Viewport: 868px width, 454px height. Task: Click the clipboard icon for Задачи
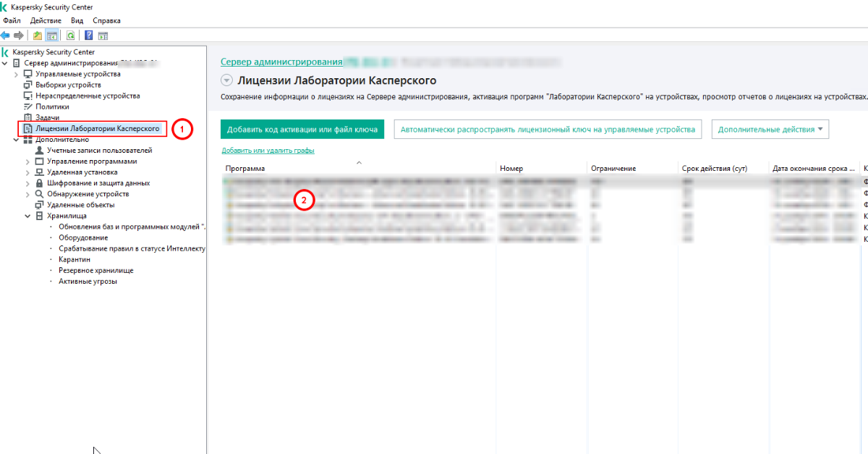29,117
